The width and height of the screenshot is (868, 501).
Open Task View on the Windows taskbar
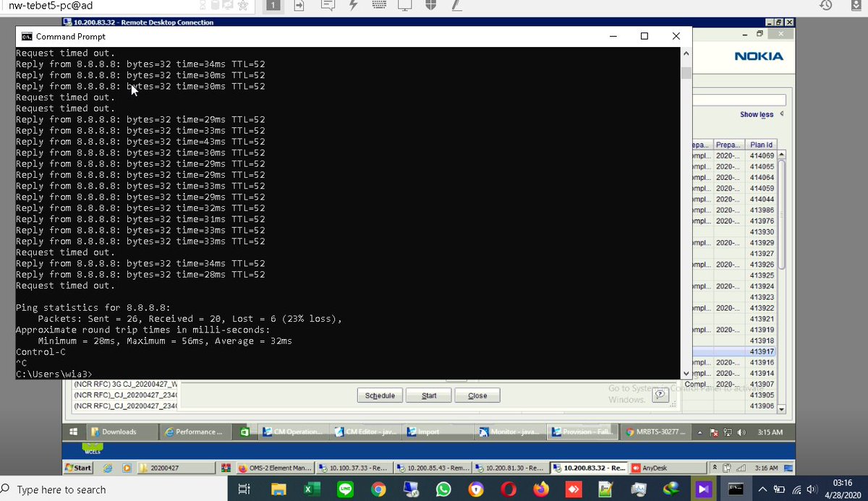pyautogui.click(x=244, y=489)
